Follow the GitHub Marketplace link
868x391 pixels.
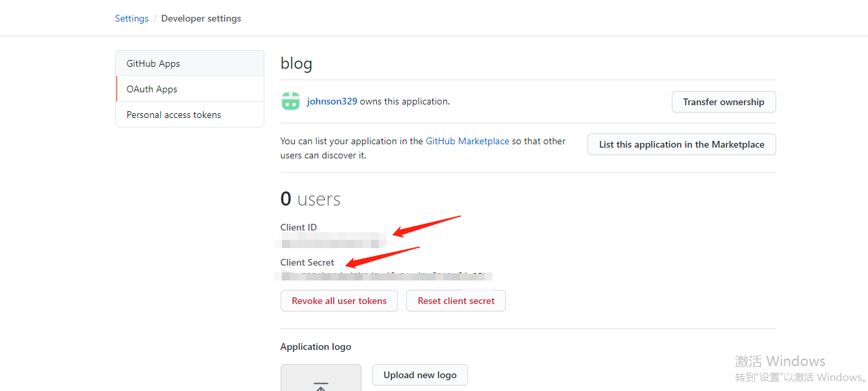[x=467, y=141]
